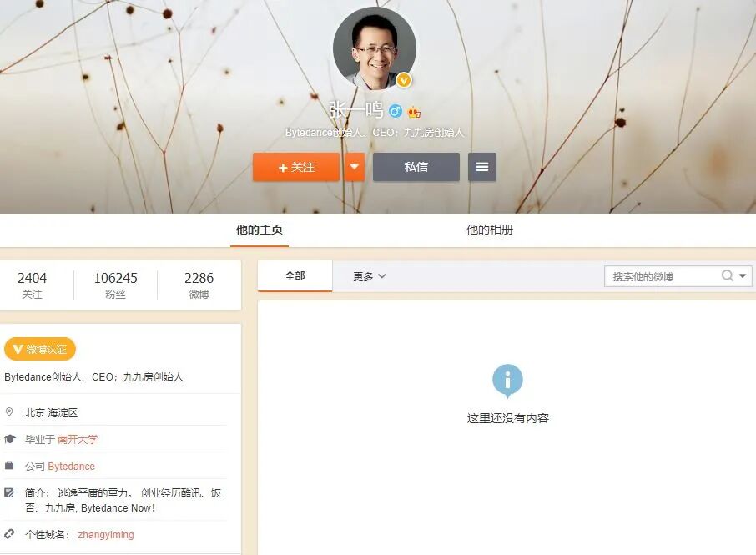Click the verified V badge on avatar
This screenshot has width=756, height=555.
click(x=404, y=80)
